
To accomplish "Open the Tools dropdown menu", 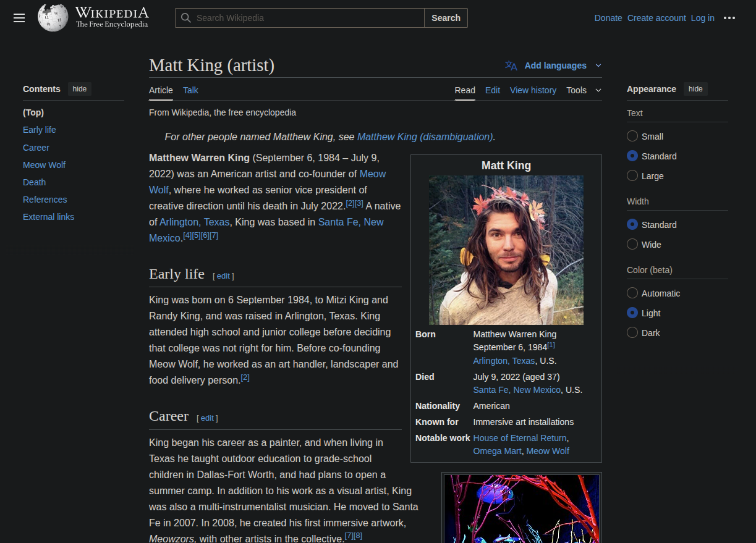I will coord(584,90).
